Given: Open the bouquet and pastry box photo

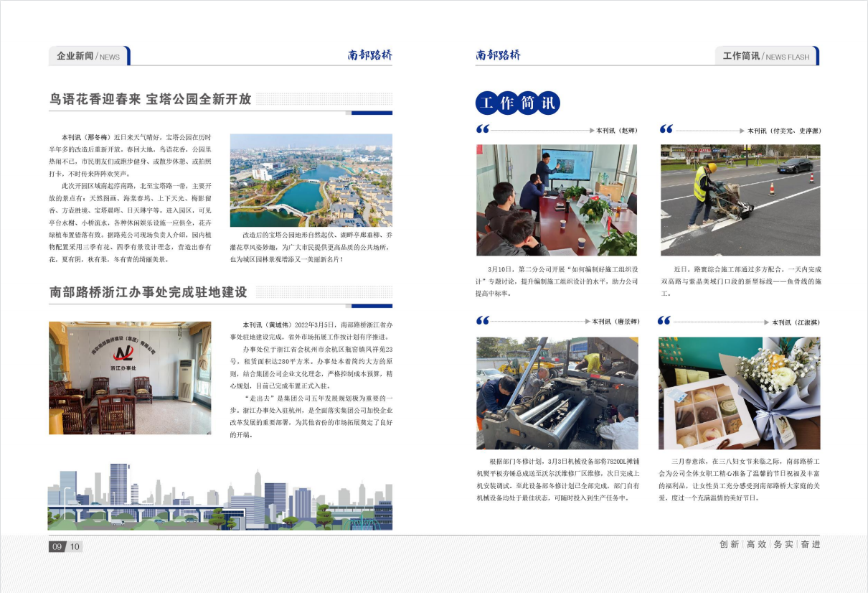Looking at the screenshot, I should click(740, 393).
